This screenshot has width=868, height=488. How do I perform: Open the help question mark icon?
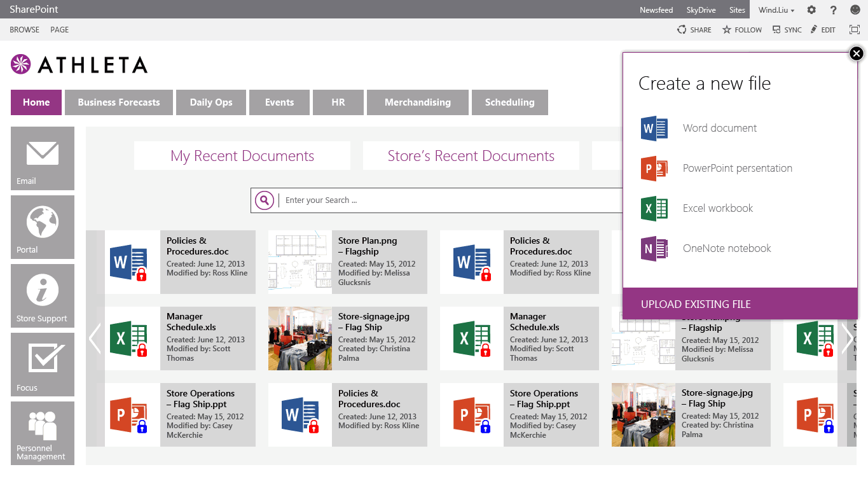tap(834, 10)
